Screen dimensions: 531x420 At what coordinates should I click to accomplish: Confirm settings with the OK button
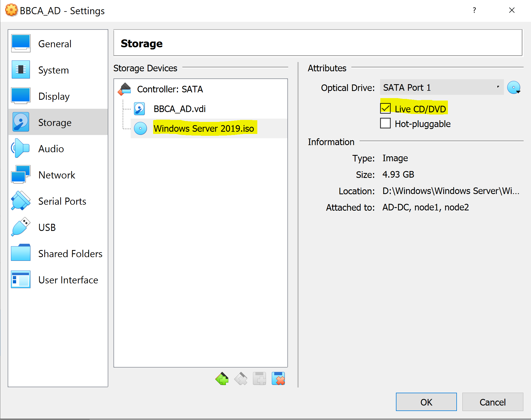tap(426, 402)
